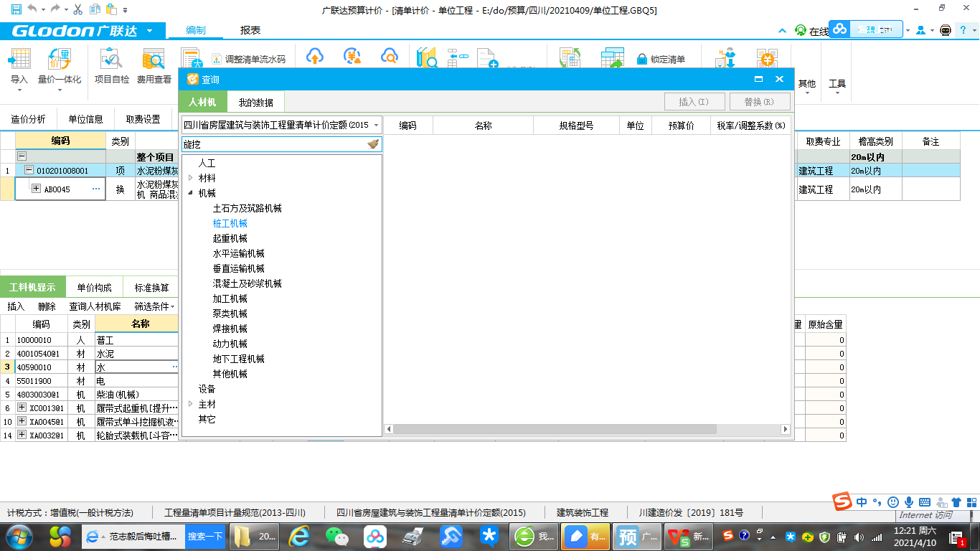The width and height of the screenshot is (980, 551).
Task: Click 查询人材机库 button
Action: pos(95,306)
